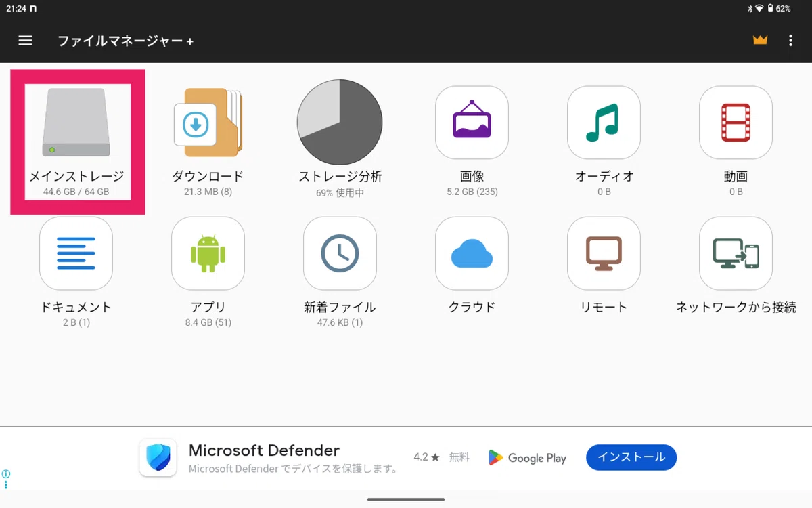Tap the ad info icon
This screenshot has height=508, width=812.
5,474
